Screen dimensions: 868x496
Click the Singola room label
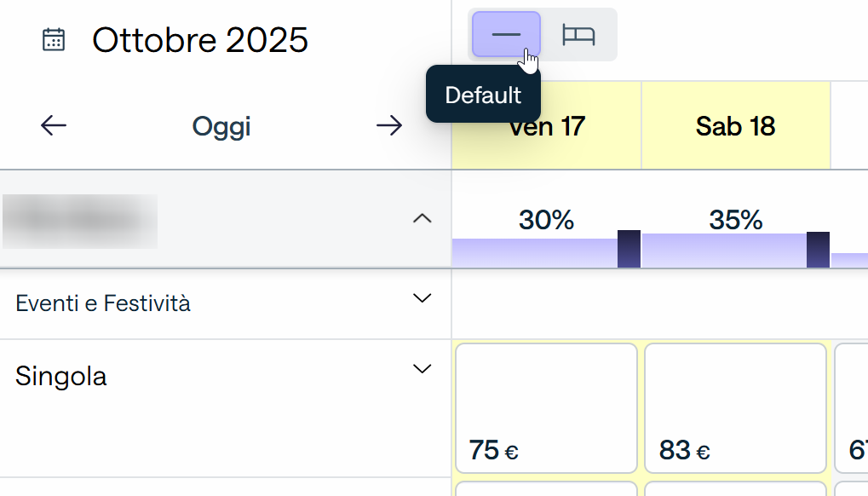click(x=60, y=377)
